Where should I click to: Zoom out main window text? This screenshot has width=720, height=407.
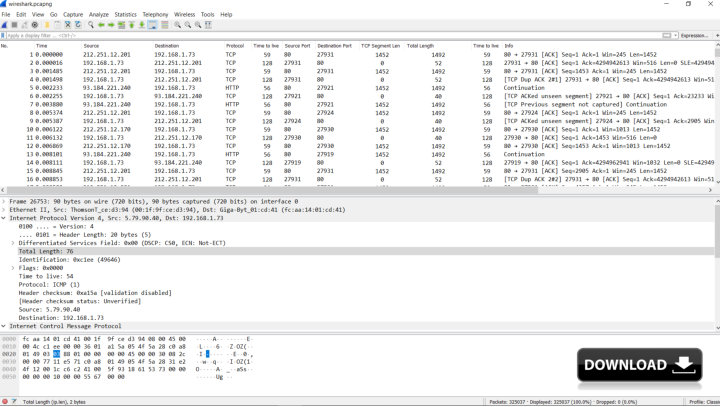pos(188,25)
